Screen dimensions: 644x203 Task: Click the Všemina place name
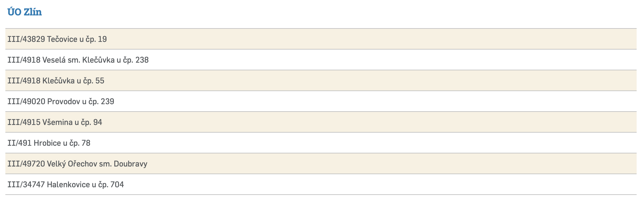(57, 122)
